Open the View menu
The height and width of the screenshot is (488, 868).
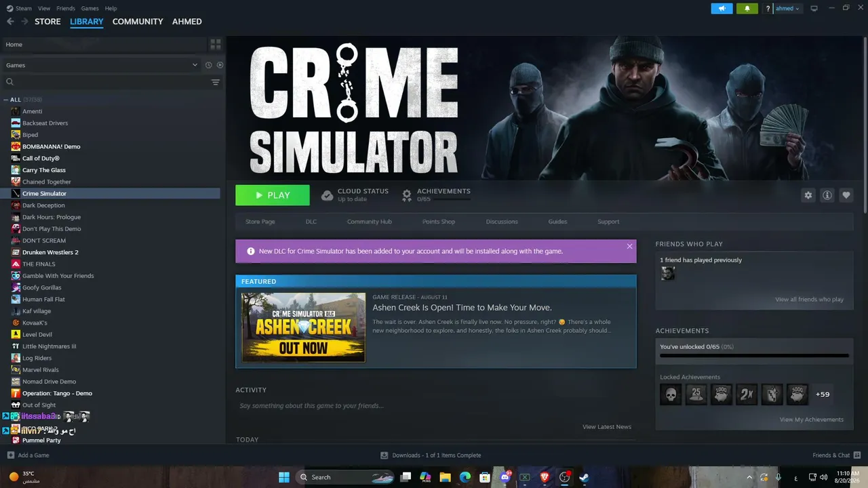(44, 8)
